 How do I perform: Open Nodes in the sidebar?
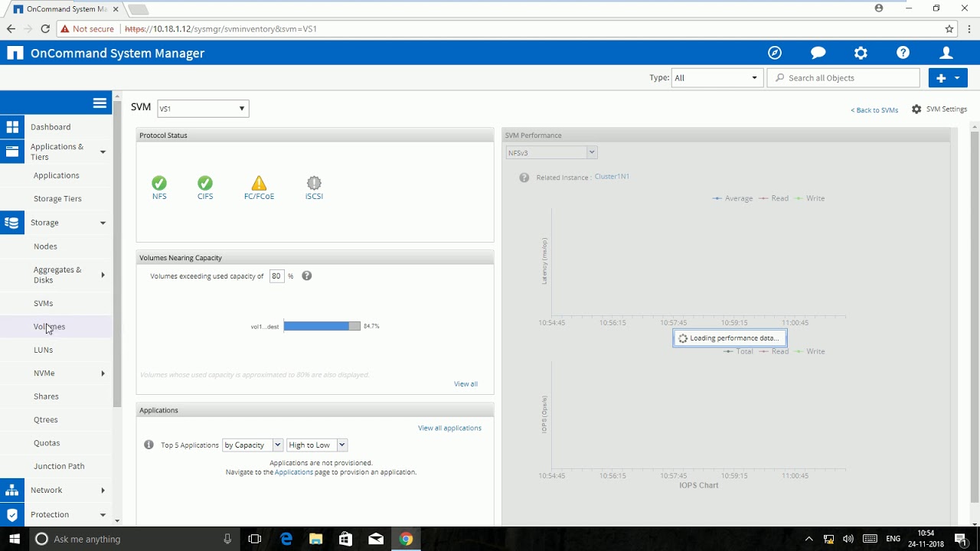pos(45,246)
